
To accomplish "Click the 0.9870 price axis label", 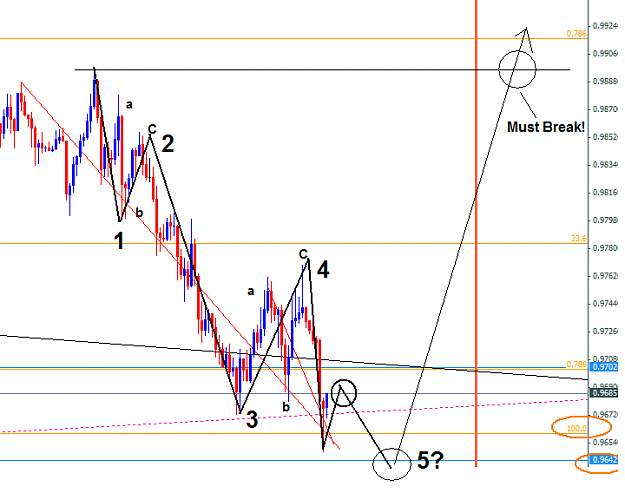I will [x=605, y=109].
